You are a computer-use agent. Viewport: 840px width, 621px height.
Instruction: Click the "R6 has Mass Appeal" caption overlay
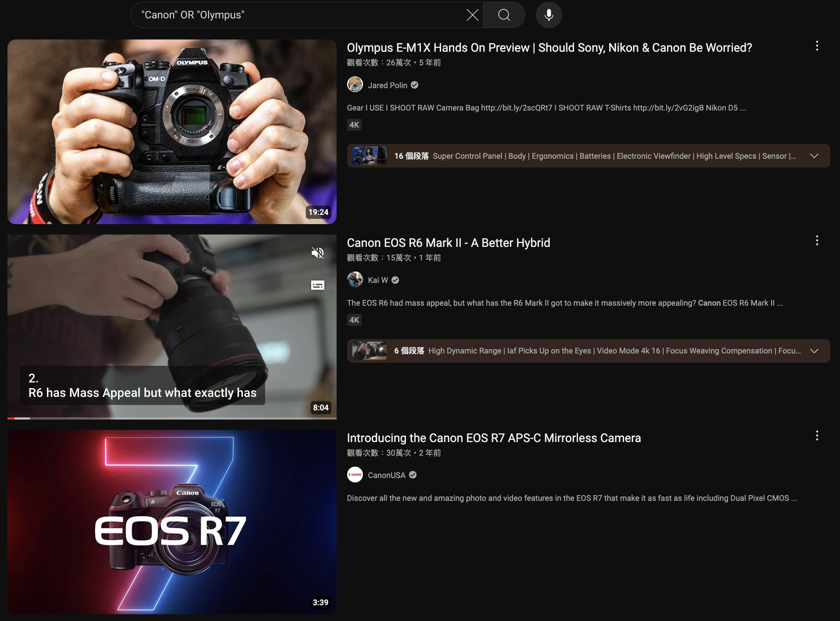coord(143,385)
